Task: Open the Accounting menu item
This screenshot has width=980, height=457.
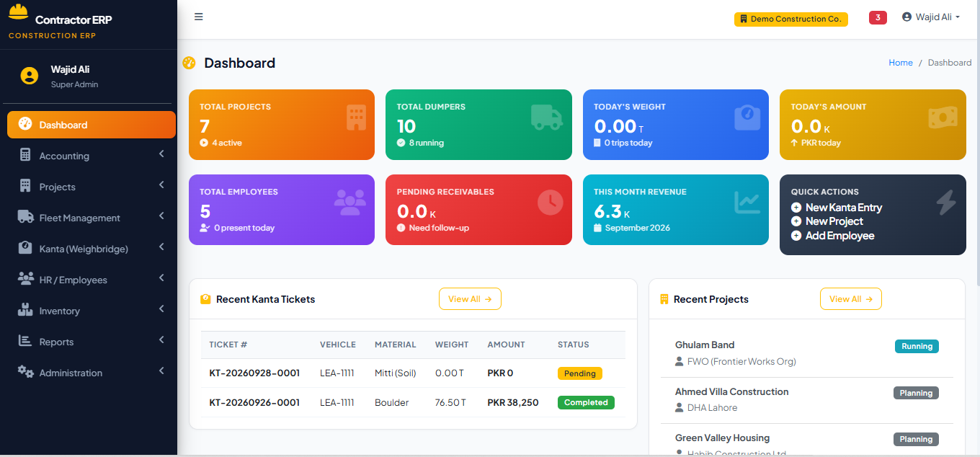Action: click(x=92, y=156)
